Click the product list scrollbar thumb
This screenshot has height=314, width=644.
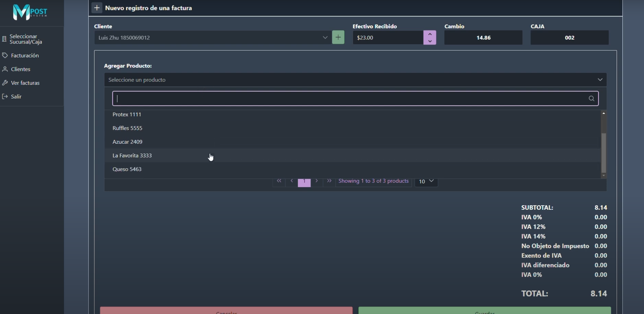(604, 153)
